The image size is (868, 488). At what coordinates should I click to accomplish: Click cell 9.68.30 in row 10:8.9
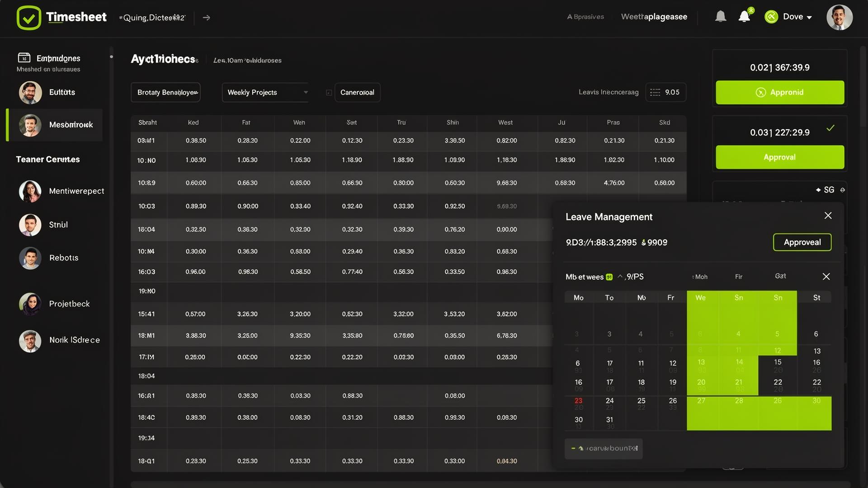coord(506,183)
